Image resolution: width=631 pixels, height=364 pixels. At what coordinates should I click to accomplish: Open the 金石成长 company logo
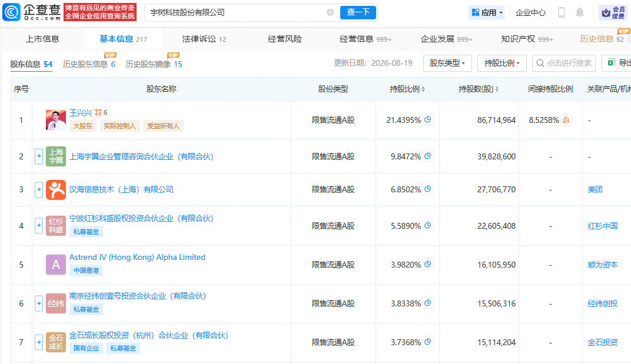[56, 342]
